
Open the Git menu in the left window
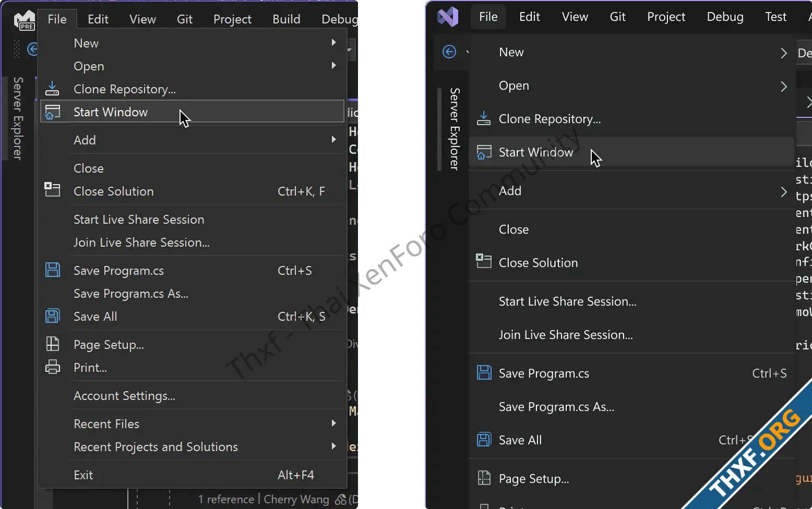[x=185, y=19]
